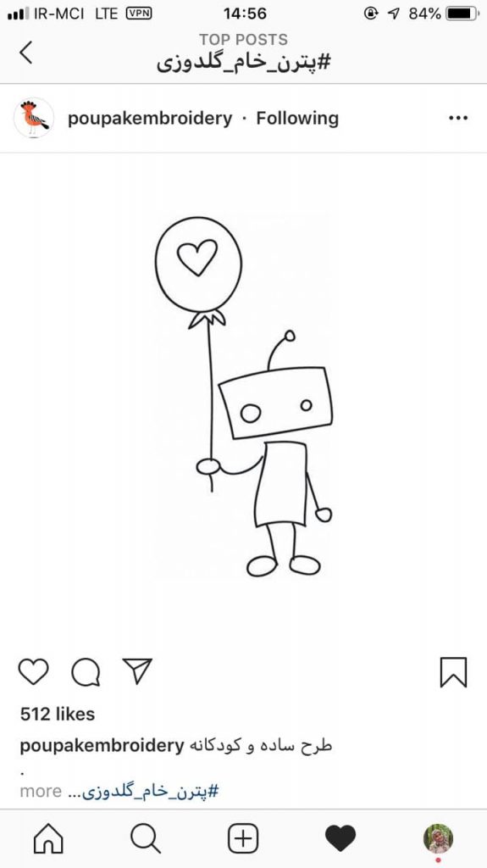
Task: Tap the back arrow in header
Action: (x=25, y=53)
